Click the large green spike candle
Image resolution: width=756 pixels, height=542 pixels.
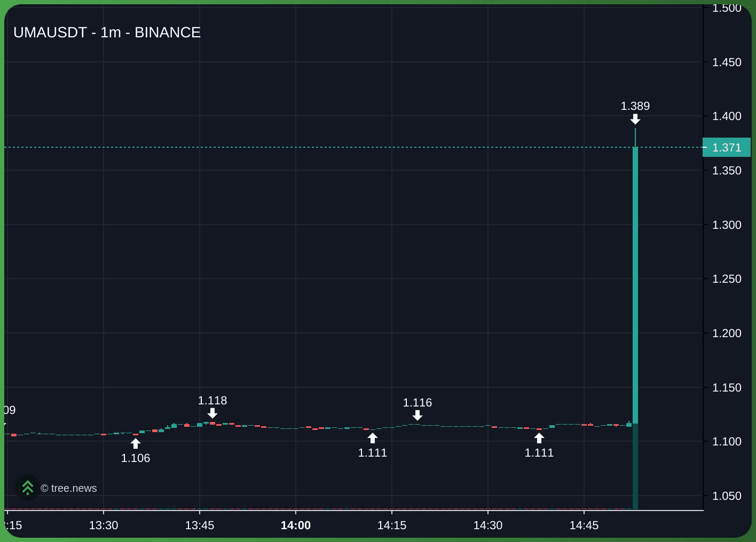click(x=635, y=285)
